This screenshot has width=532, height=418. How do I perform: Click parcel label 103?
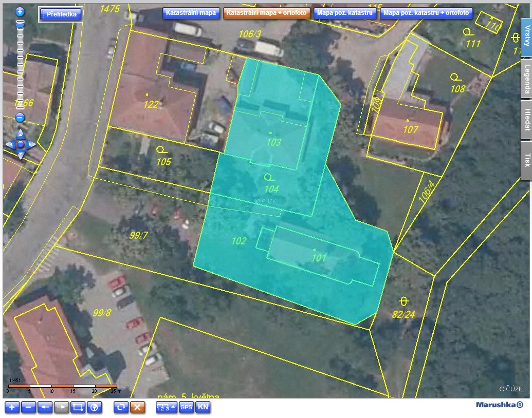coord(274,142)
